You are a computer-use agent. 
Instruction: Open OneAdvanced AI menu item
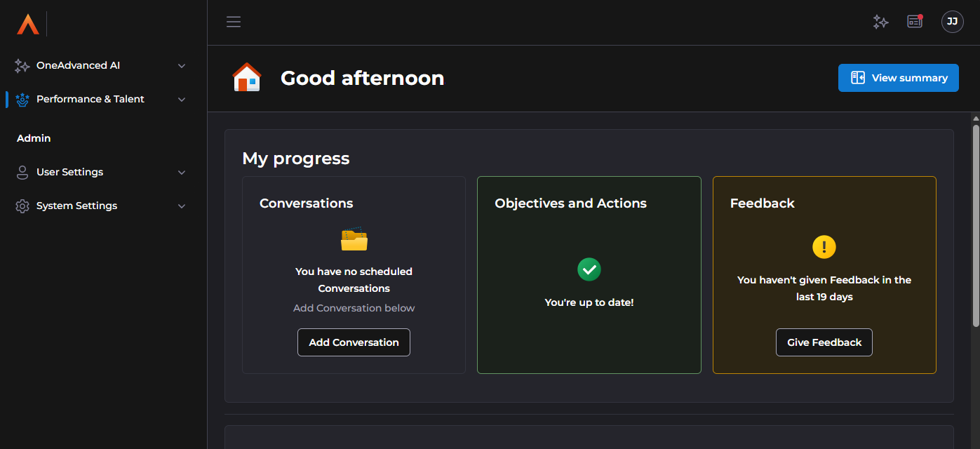point(103,65)
